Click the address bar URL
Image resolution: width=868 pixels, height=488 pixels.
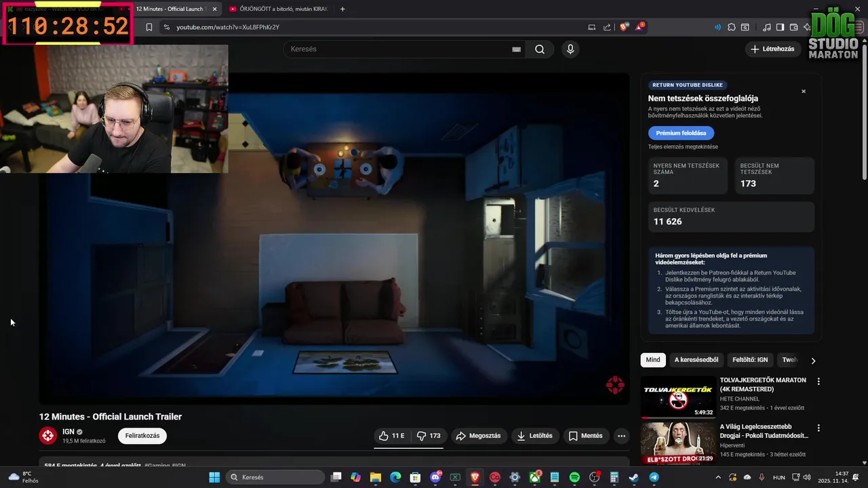[228, 27]
